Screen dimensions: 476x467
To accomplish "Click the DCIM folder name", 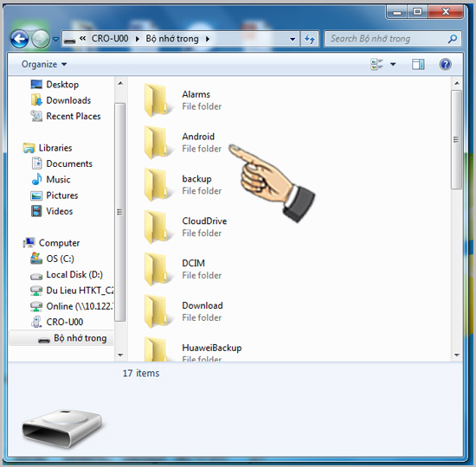I will click(193, 263).
